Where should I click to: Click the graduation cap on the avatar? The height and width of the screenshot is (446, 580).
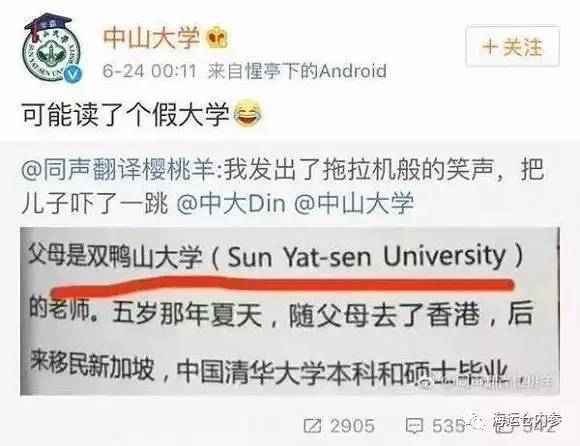[x=47, y=25]
